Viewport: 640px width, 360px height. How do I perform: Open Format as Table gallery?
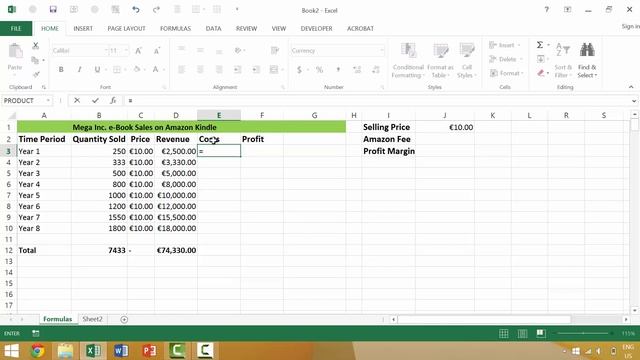pyautogui.click(x=440, y=60)
